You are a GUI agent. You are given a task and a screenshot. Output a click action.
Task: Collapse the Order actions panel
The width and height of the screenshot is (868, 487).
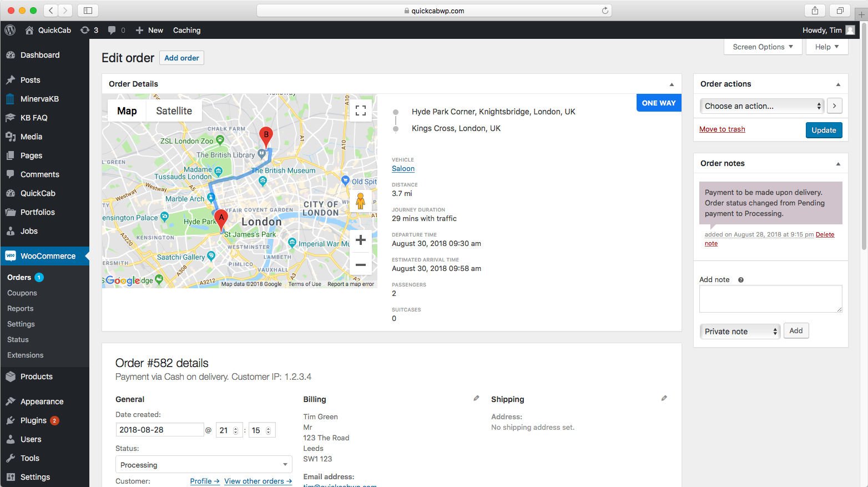point(838,84)
